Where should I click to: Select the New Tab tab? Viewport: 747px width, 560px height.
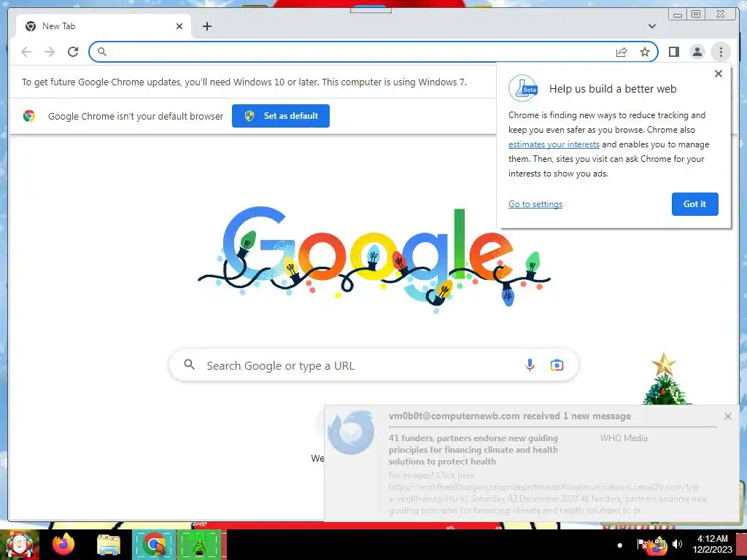[104, 26]
